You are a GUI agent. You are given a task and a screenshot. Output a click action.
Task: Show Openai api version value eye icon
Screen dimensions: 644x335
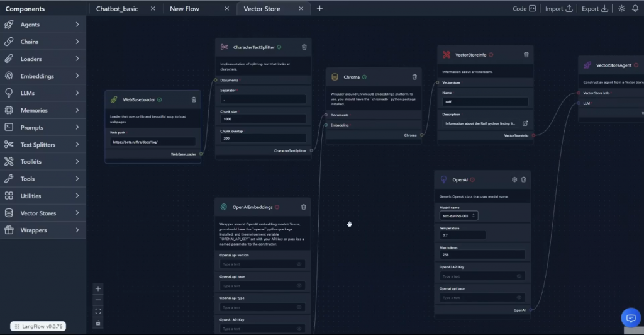pos(299,264)
